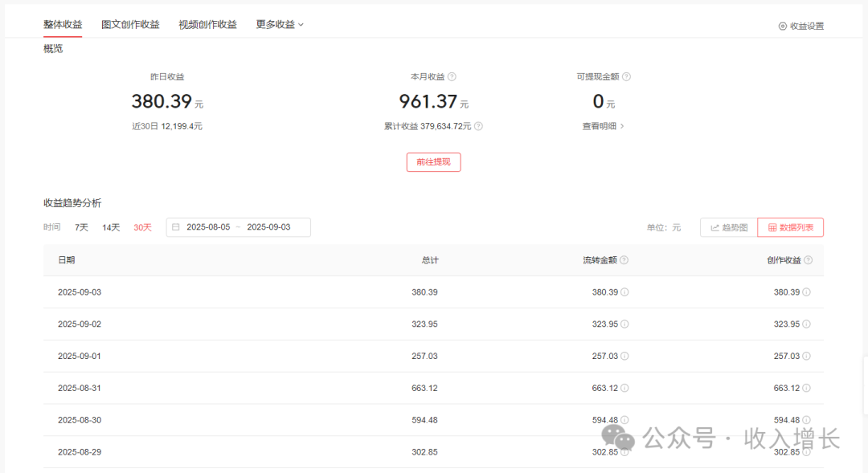Click 总计 column header
The image size is (868, 473).
[429, 260]
